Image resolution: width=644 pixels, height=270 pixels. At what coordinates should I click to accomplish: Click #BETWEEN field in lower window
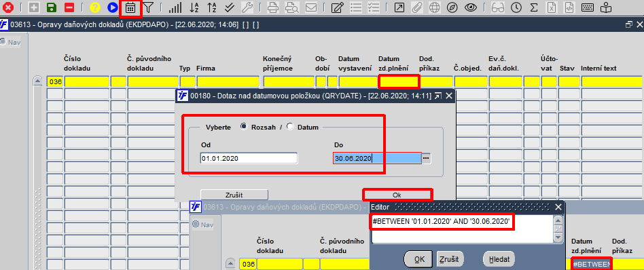click(x=591, y=265)
